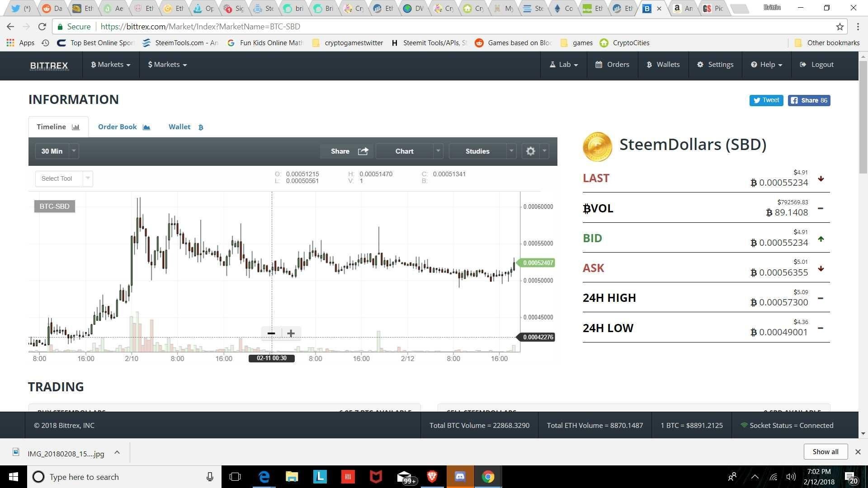Zoom out chart with minus button
This screenshot has height=488, width=868.
pos(271,333)
